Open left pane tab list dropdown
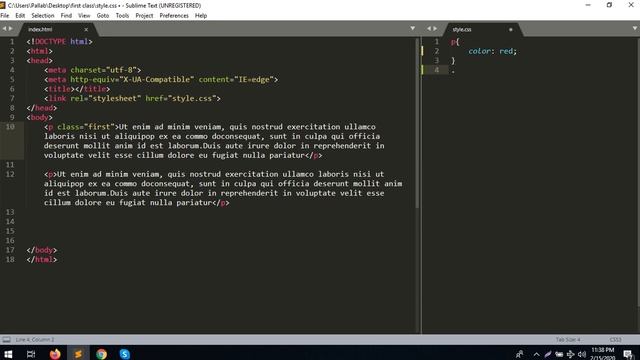640x360 pixels. pos(413,29)
